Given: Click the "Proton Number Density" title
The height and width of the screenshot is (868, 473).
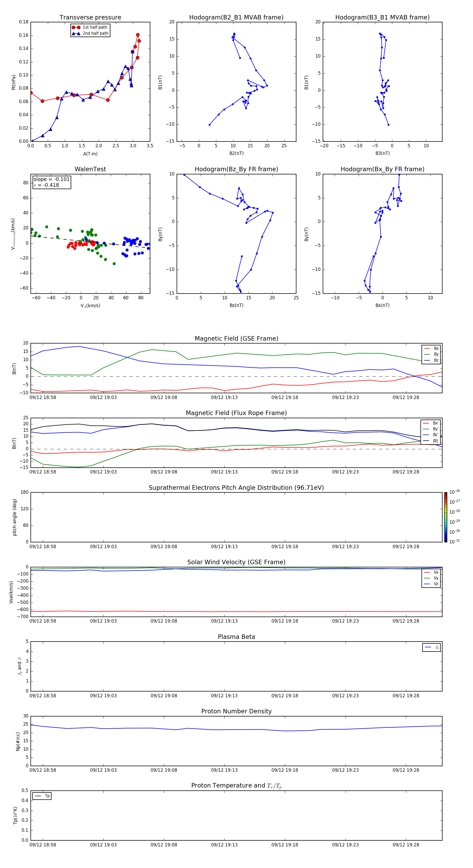Looking at the screenshot, I should [x=236, y=711].
